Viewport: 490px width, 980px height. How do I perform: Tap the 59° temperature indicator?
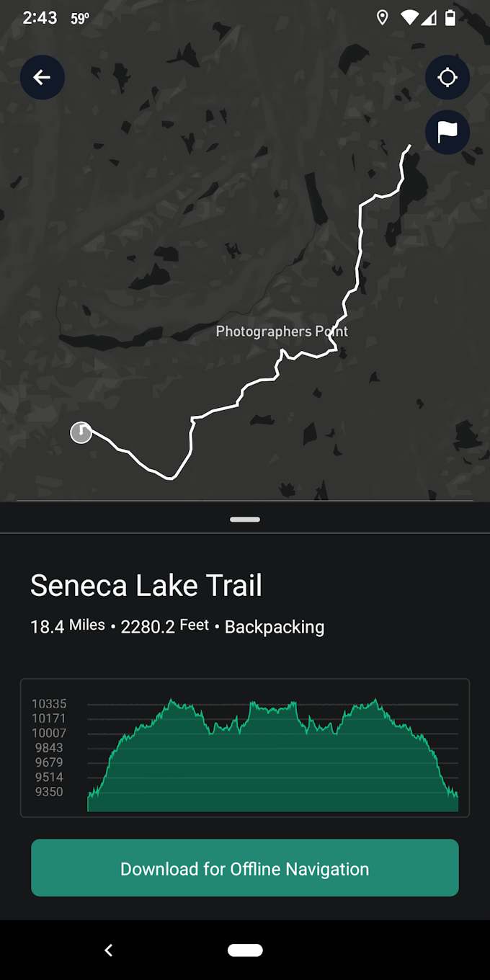pos(80,19)
